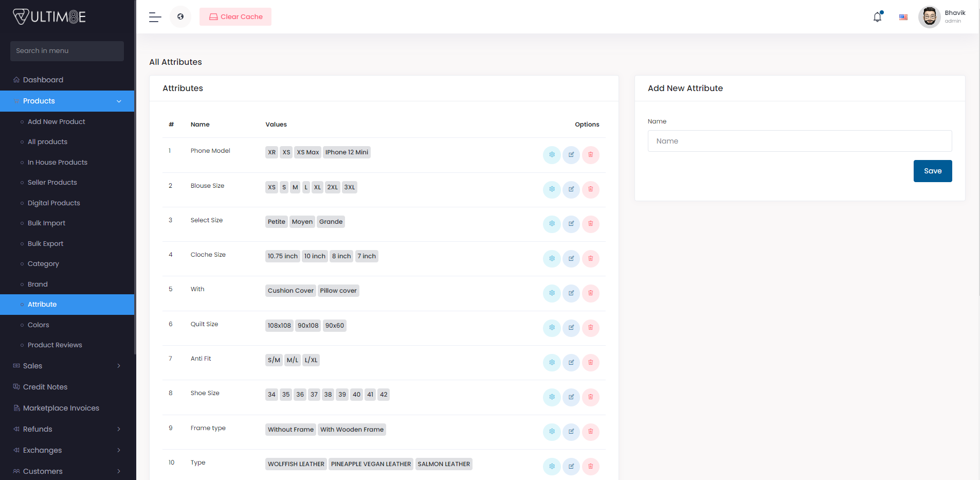Image resolution: width=980 pixels, height=480 pixels.
Task: Open the language flag selector
Action: coord(903,17)
